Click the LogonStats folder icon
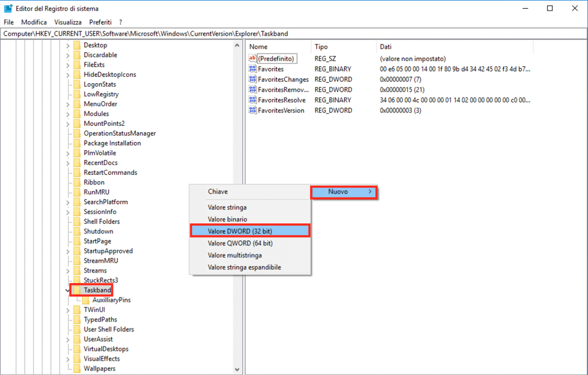Viewport: 588px width, 375px height. coord(77,84)
